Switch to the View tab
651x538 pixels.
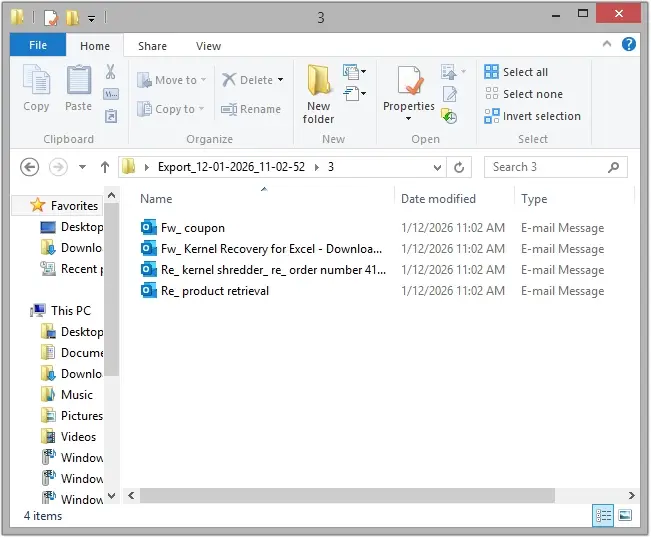208,46
